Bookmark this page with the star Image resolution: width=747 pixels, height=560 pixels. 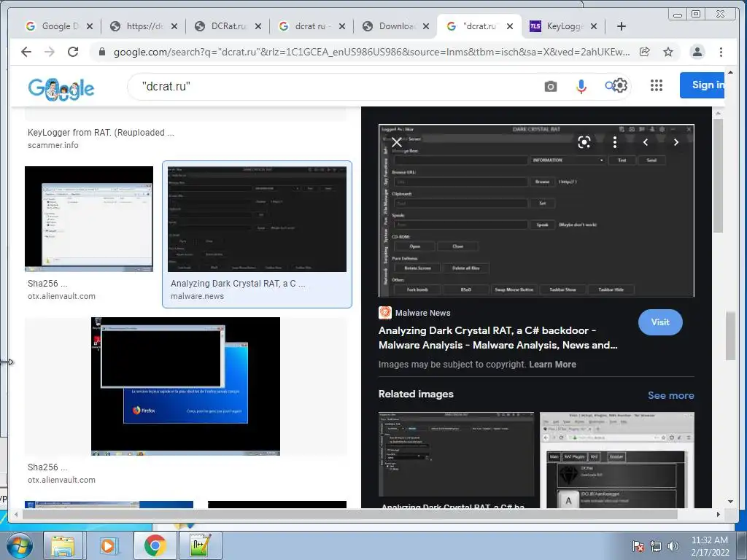point(668,52)
